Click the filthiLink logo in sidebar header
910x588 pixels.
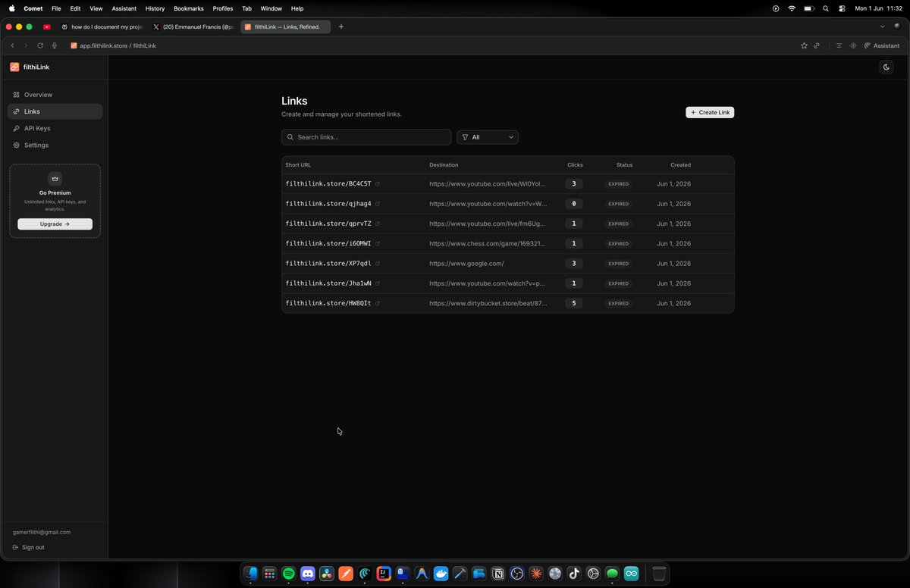click(x=30, y=67)
